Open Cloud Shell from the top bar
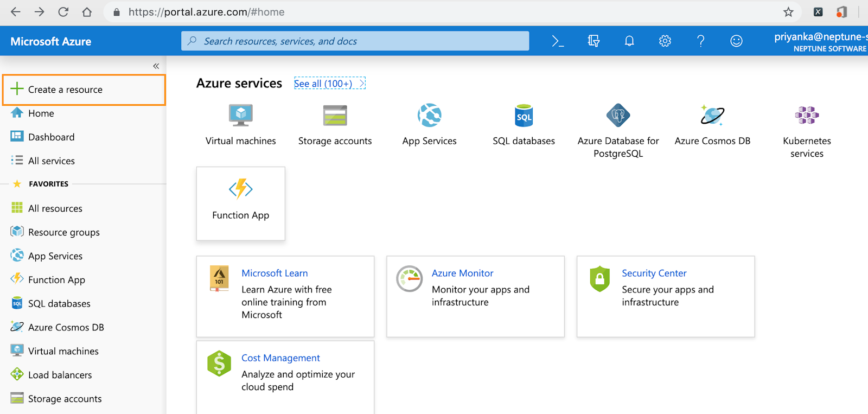This screenshot has height=414, width=868. 558,41
